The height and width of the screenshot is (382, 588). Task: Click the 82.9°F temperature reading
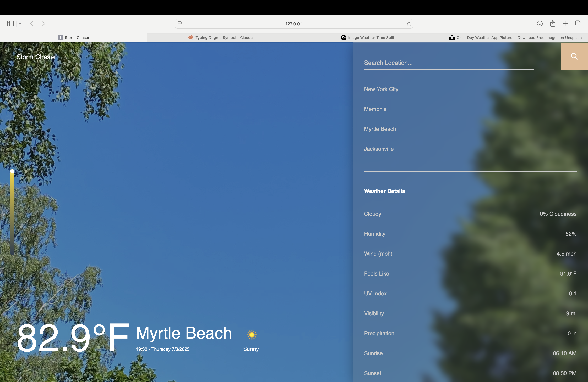[x=73, y=338]
